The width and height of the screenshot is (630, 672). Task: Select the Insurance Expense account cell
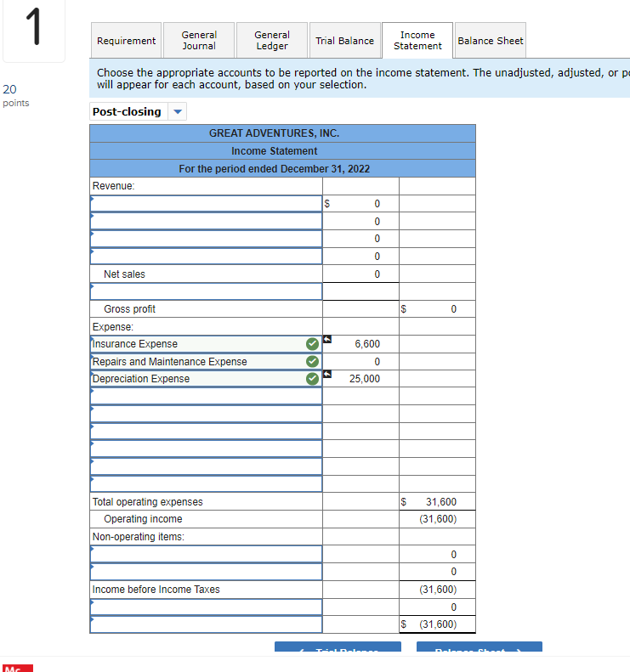(x=206, y=344)
